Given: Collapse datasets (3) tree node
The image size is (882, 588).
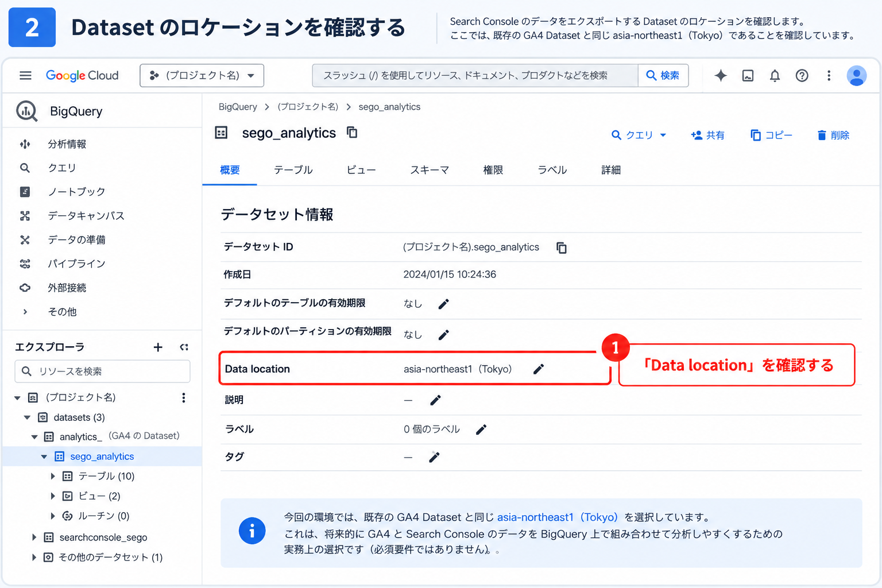Looking at the screenshot, I should click(27, 417).
